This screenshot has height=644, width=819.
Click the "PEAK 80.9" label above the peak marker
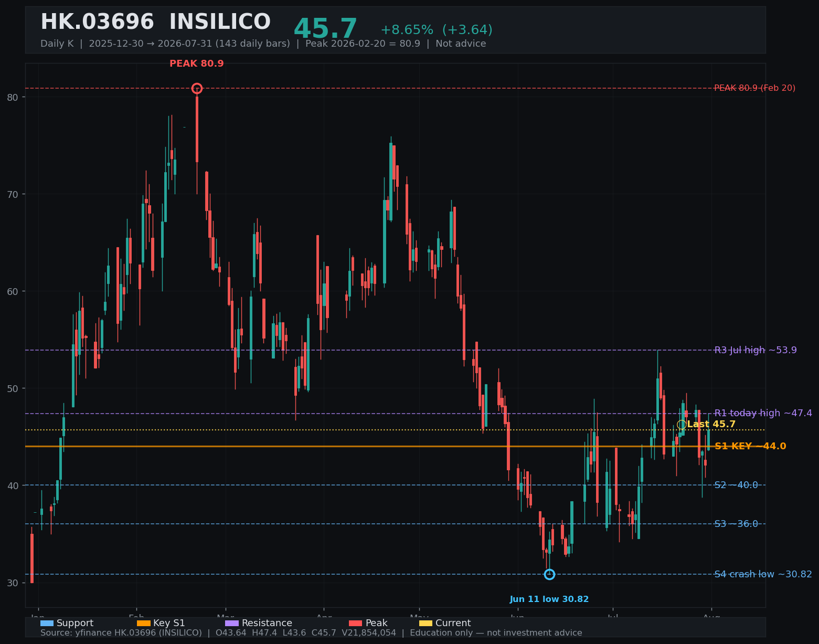tap(197, 64)
